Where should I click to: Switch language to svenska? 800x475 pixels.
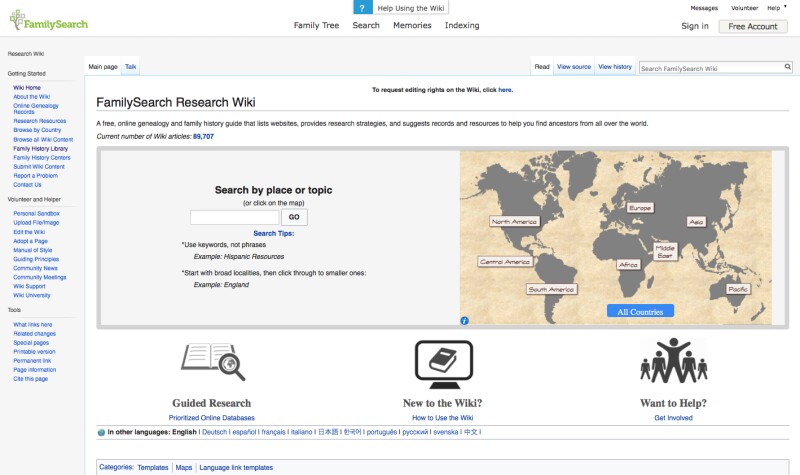[x=446, y=432]
